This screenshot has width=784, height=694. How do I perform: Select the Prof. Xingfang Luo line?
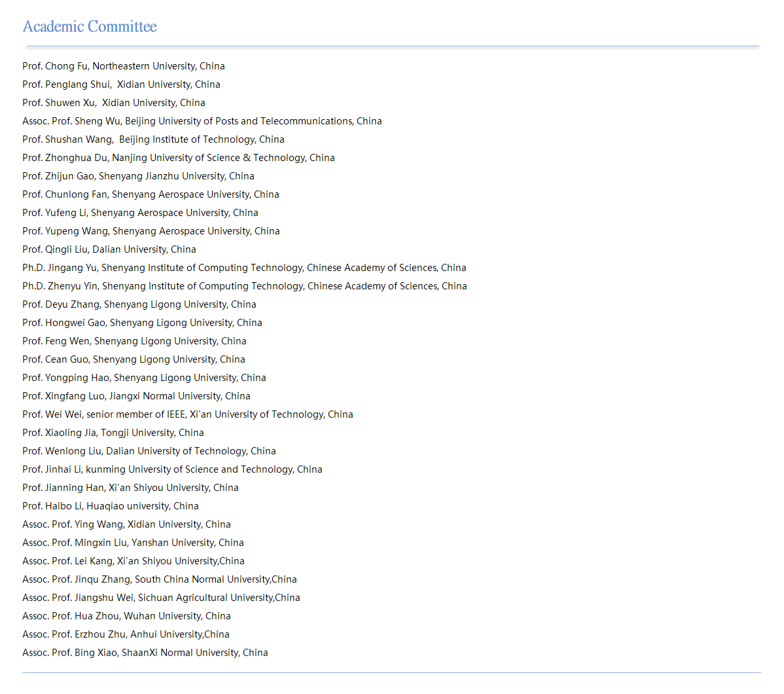coord(137,396)
